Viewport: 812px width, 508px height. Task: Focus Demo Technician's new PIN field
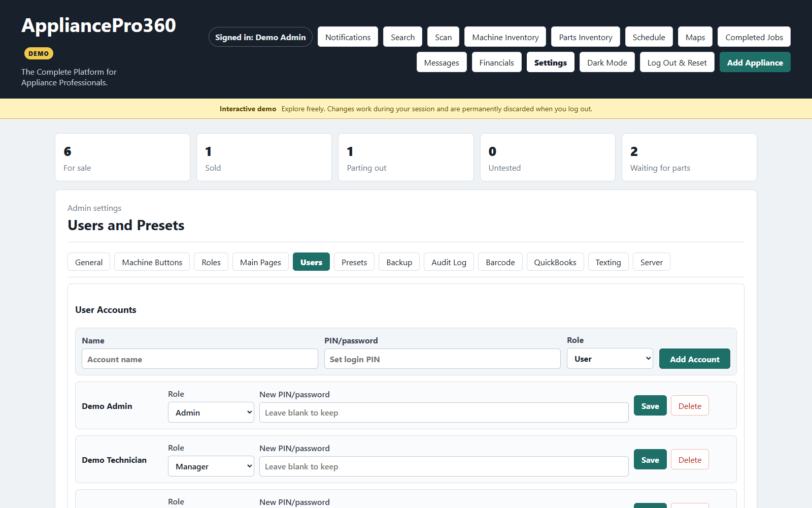coord(444,466)
